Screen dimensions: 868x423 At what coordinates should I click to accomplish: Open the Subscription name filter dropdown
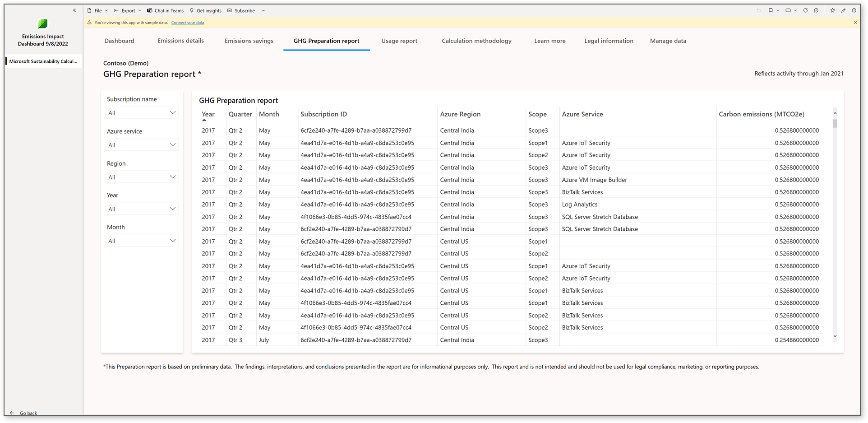[142, 112]
